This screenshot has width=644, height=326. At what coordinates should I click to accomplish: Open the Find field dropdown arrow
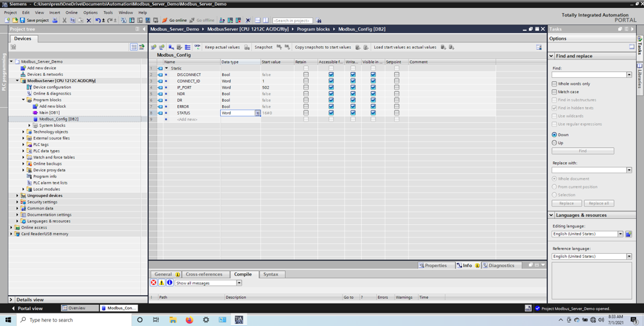pyautogui.click(x=629, y=75)
